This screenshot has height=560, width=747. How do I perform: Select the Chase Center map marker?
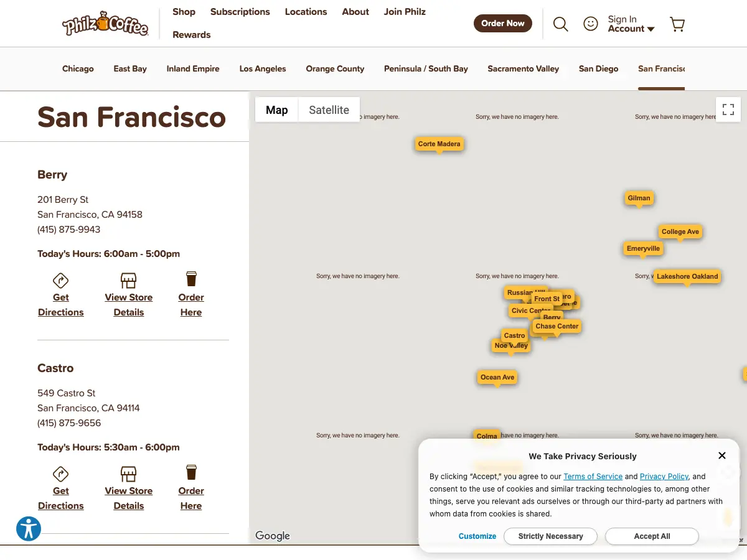click(557, 326)
